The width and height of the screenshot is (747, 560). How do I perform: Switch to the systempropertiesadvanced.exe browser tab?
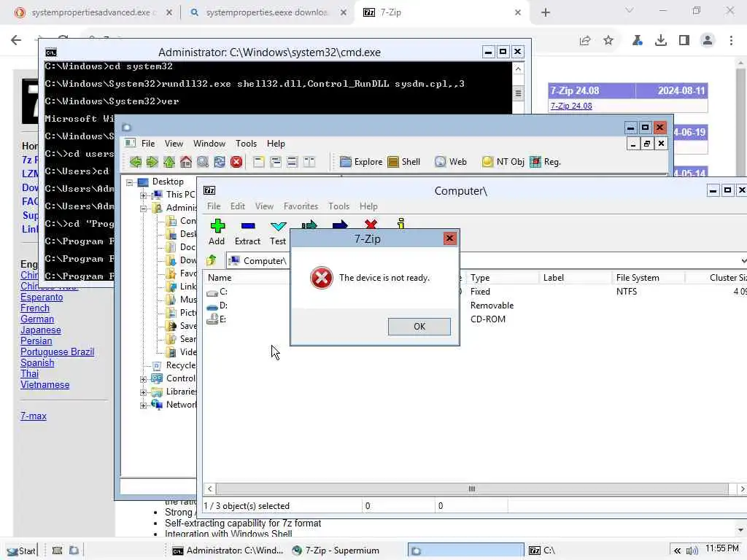coord(93,12)
